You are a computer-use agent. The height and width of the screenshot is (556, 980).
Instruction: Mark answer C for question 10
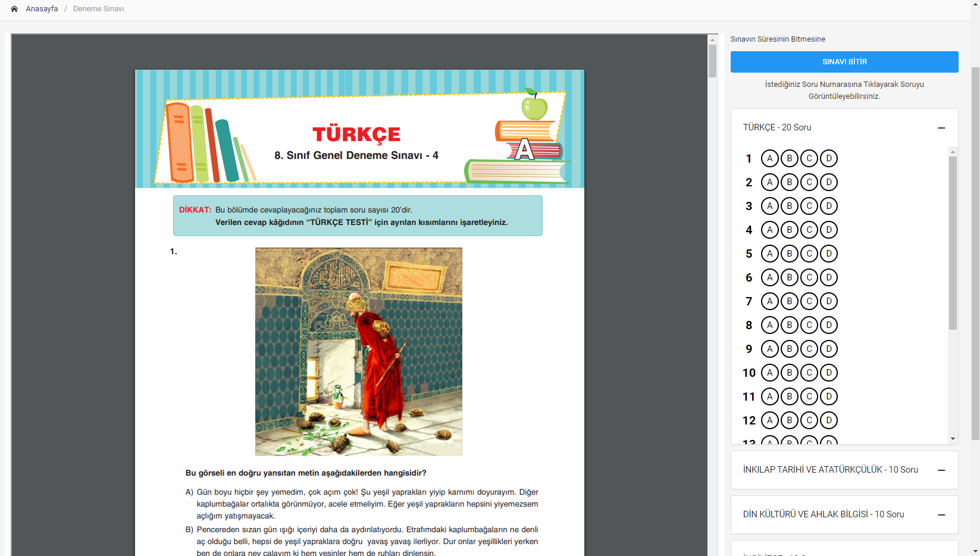(809, 373)
